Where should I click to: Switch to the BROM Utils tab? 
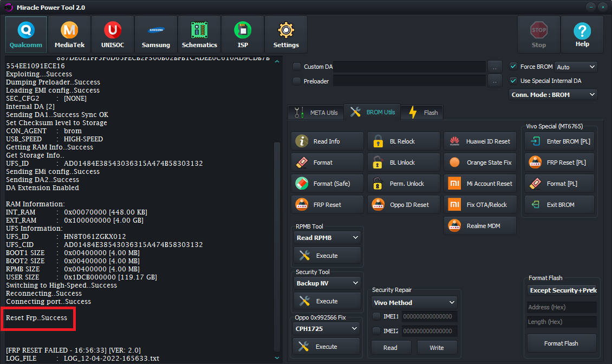point(373,112)
